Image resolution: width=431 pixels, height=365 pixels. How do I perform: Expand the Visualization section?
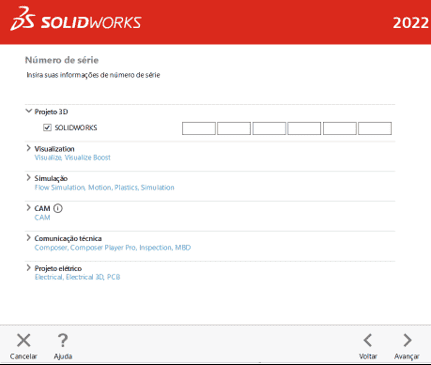coord(29,148)
